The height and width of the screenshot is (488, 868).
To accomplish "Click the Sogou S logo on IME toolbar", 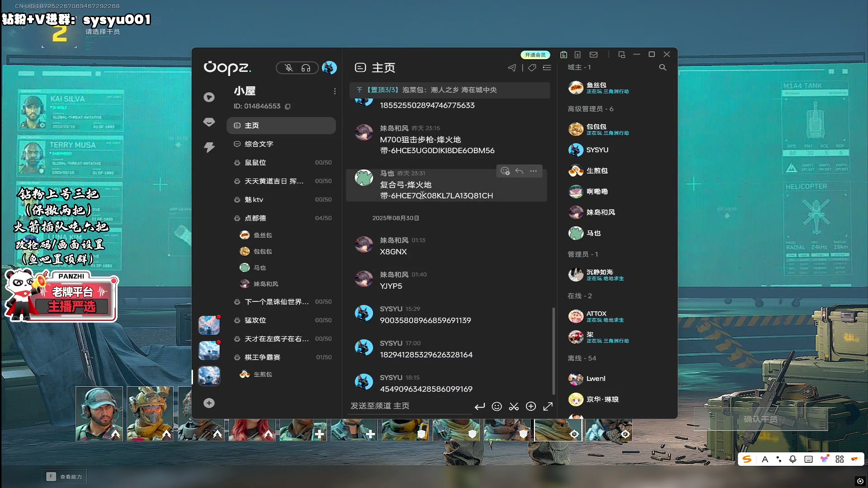I will 747,459.
